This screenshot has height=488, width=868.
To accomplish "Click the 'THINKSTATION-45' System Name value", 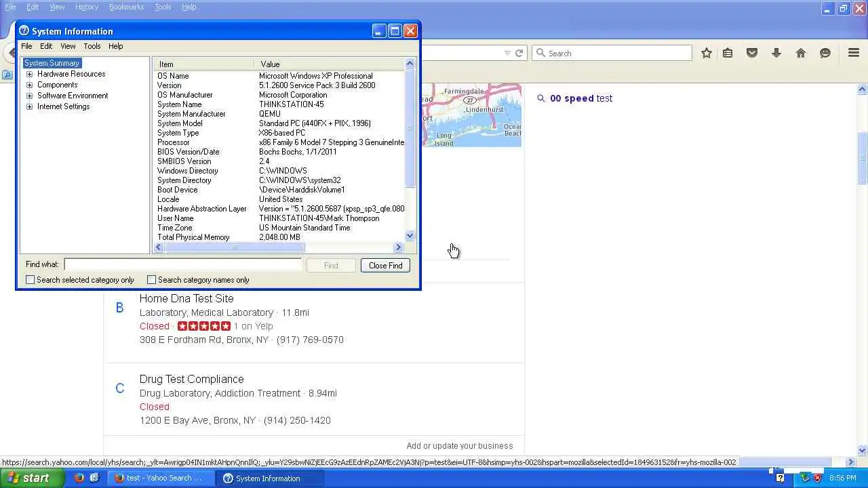I will tap(291, 104).
